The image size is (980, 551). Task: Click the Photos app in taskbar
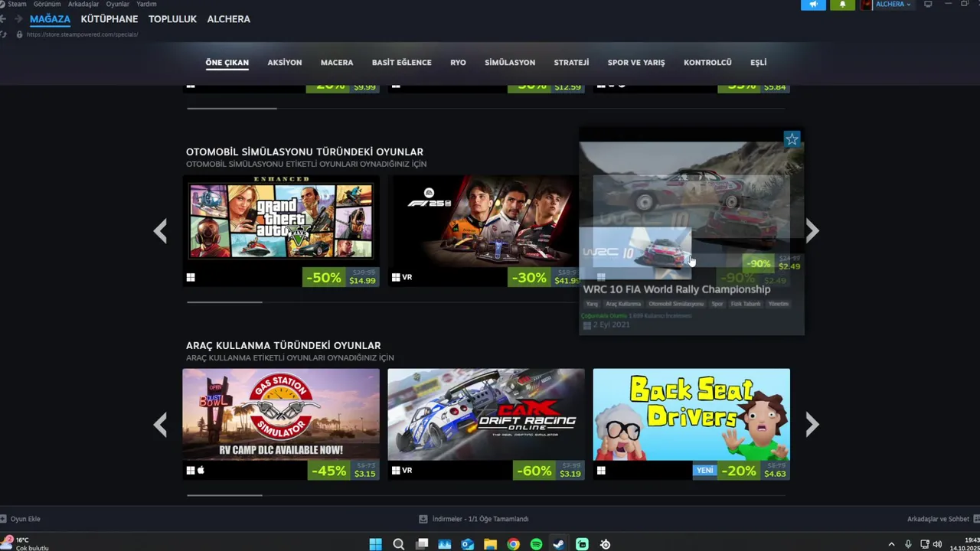point(444,544)
